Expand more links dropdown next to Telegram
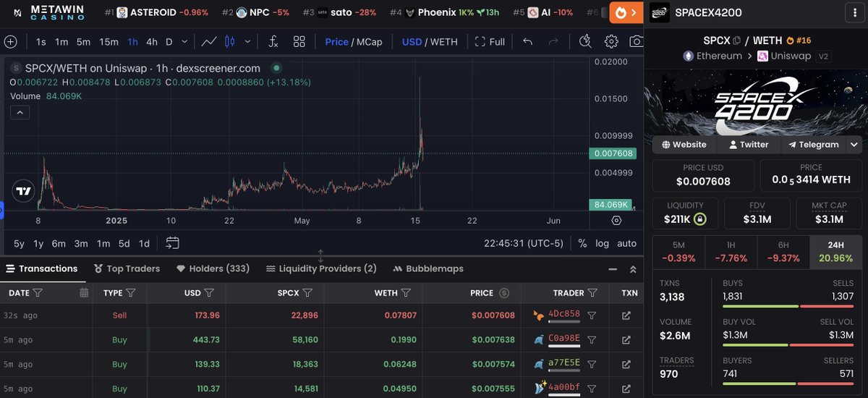 click(854, 145)
